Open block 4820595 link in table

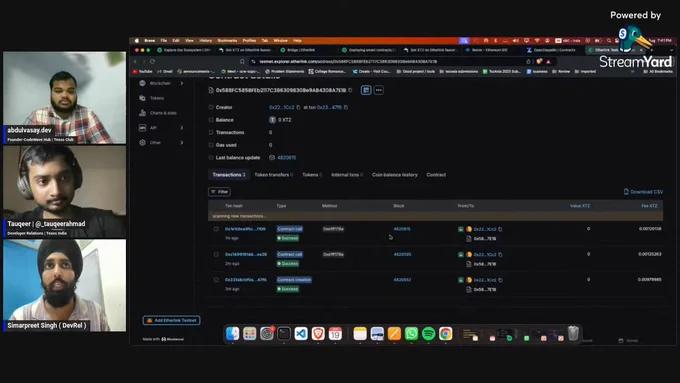(402, 255)
